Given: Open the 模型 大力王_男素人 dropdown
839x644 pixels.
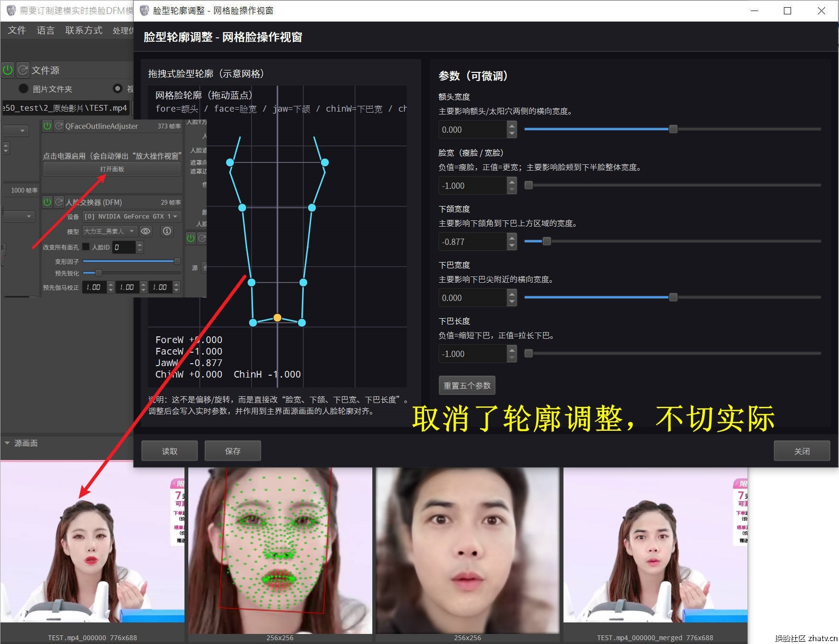Looking at the screenshot, I should pyautogui.click(x=110, y=231).
